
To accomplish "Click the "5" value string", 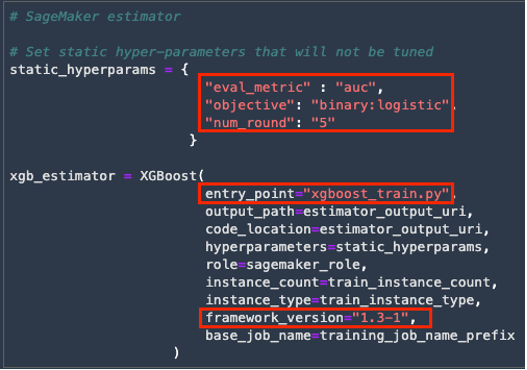I will pyautogui.click(x=323, y=123).
